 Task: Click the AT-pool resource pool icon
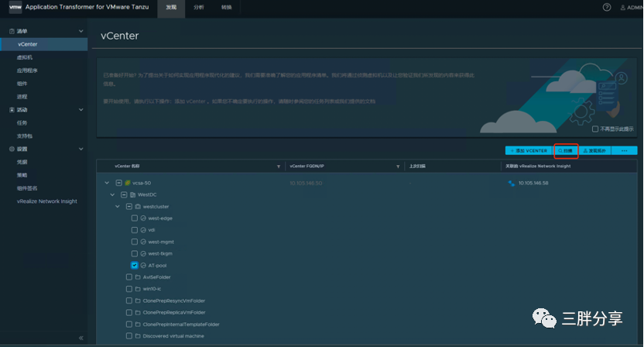coord(143,266)
